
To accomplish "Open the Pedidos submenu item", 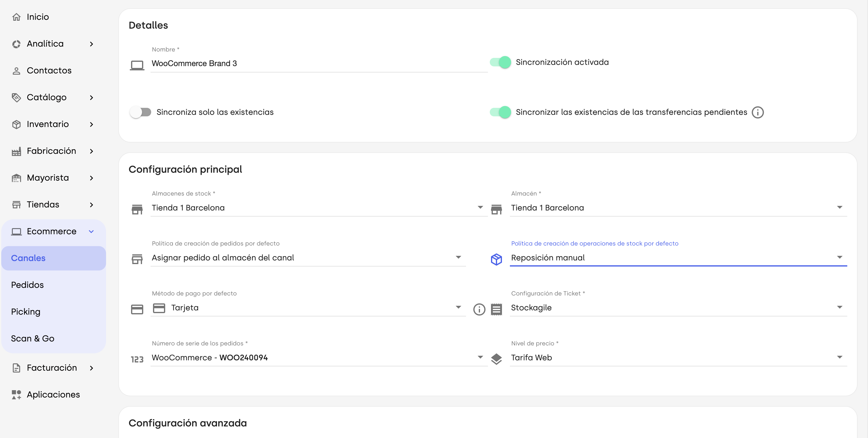I will (54, 285).
